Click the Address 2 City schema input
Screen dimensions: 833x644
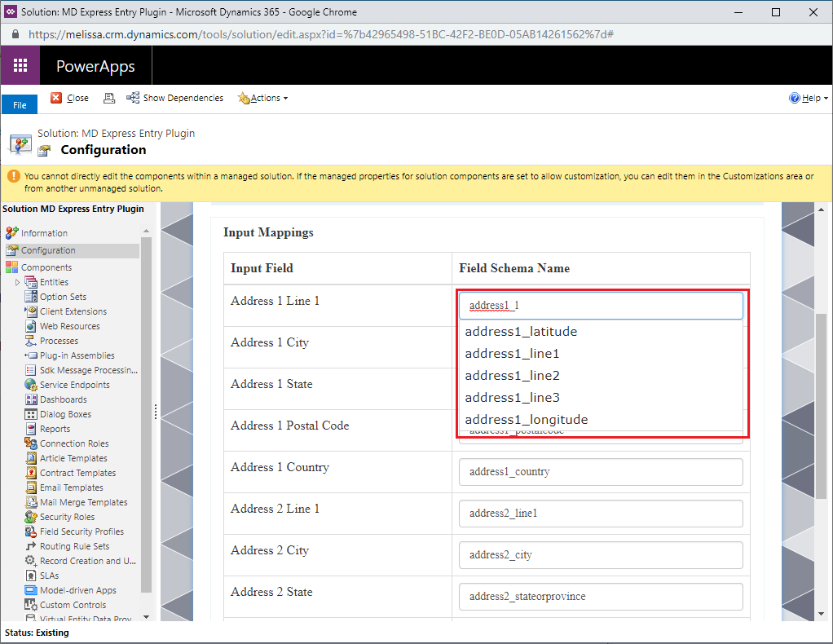pyautogui.click(x=601, y=554)
